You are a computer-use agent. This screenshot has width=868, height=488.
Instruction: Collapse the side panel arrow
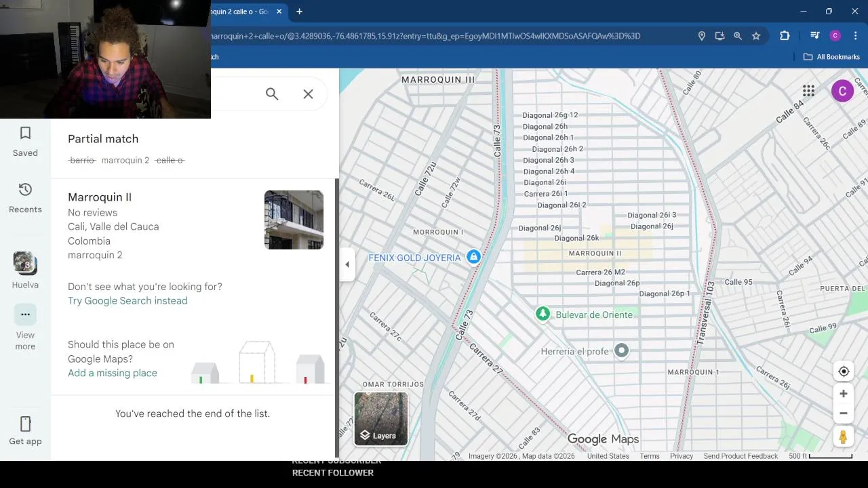pyautogui.click(x=347, y=264)
